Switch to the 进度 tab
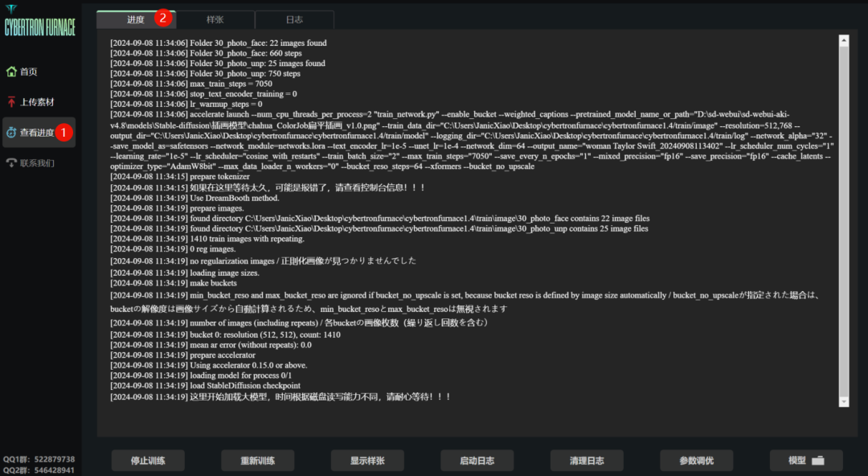The height and width of the screenshot is (476, 868). tap(136, 19)
